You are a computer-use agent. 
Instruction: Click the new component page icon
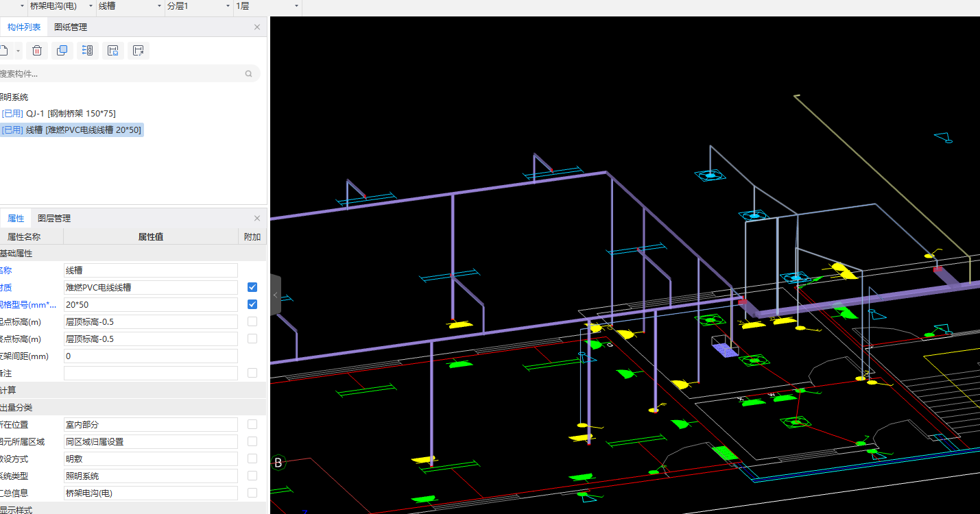coord(4,51)
